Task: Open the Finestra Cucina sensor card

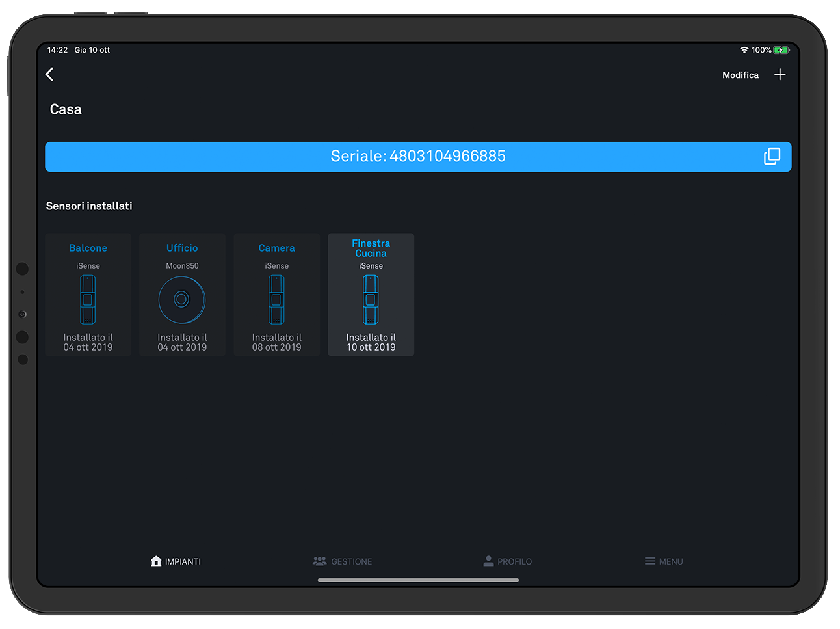Action: click(371, 295)
